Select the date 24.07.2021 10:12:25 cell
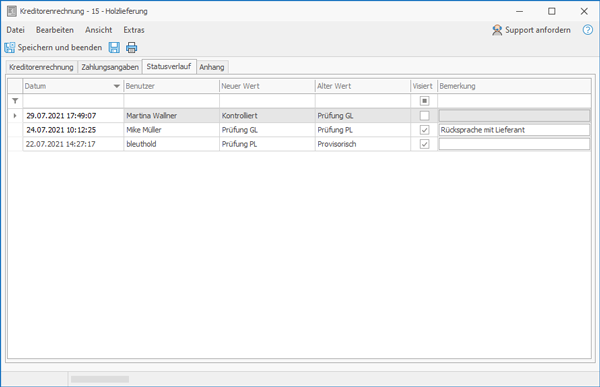Image resolution: width=600 pixels, height=387 pixels. tap(73, 130)
